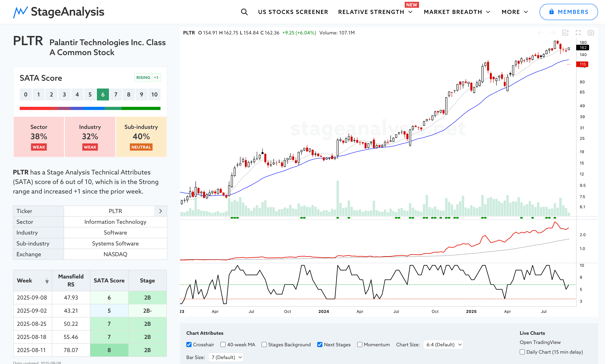This screenshot has height=364, width=605.
Task: Expand Relative Strength menu chevron
Action: 410,12
